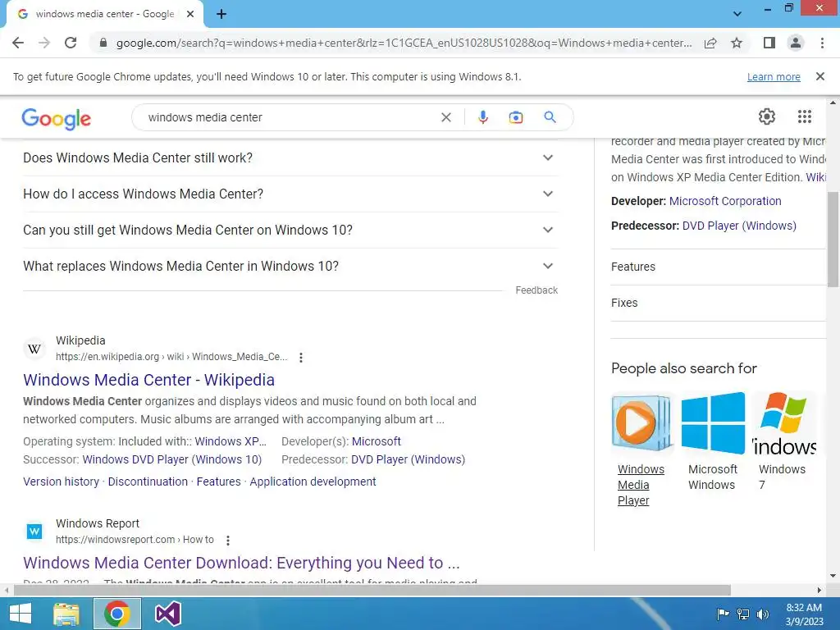Open the Windows Media Center Download article
The image size is (840, 630).
241,563
